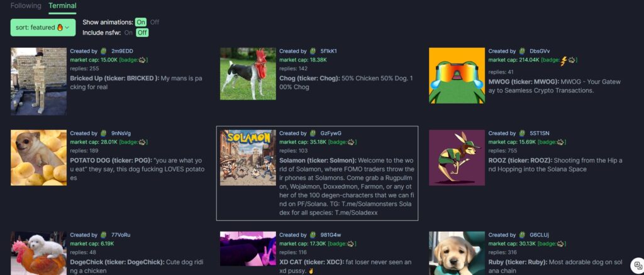
Task: Enable Include nsfw by selecting On
Action: (128, 33)
